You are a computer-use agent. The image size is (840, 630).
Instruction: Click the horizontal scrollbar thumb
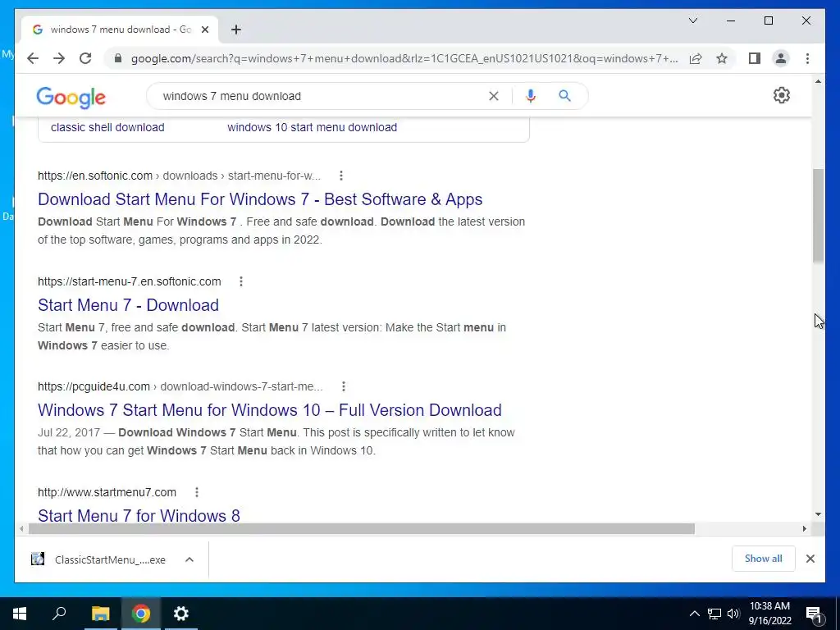pos(362,529)
